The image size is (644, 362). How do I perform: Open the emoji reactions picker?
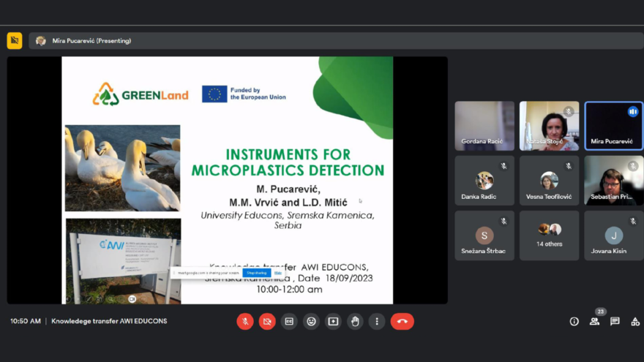point(311,321)
